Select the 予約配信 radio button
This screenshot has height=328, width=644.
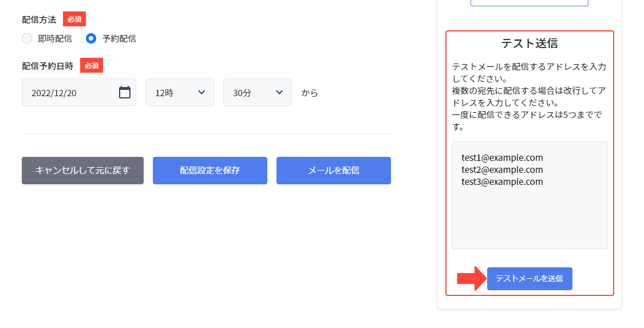(91, 38)
